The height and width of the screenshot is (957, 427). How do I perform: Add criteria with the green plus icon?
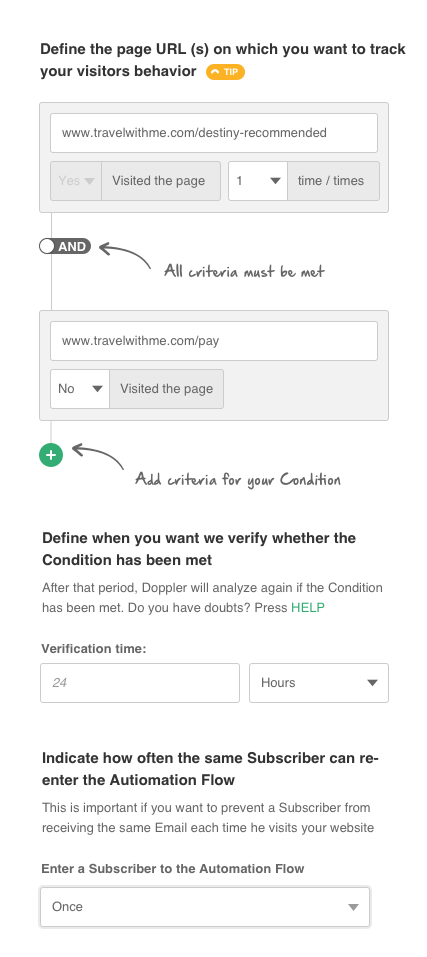pyautogui.click(x=51, y=455)
